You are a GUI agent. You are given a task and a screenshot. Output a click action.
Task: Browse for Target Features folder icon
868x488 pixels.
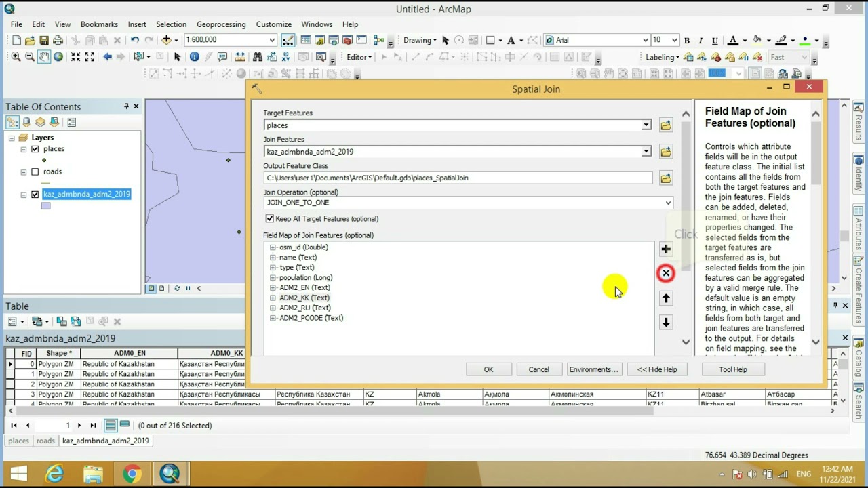[666, 125]
